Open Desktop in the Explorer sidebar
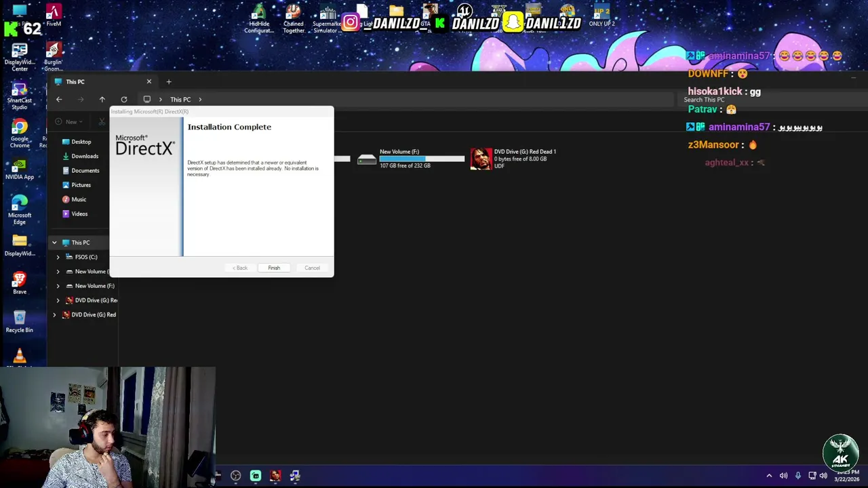Viewport: 868px width, 488px height. pyautogui.click(x=81, y=142)
